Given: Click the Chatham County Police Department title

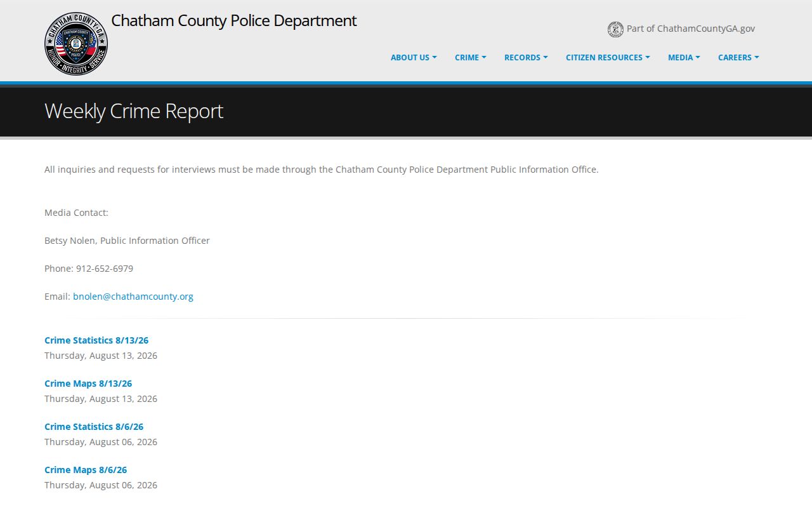Looking at the screenshot, I should tap(234, 20).
